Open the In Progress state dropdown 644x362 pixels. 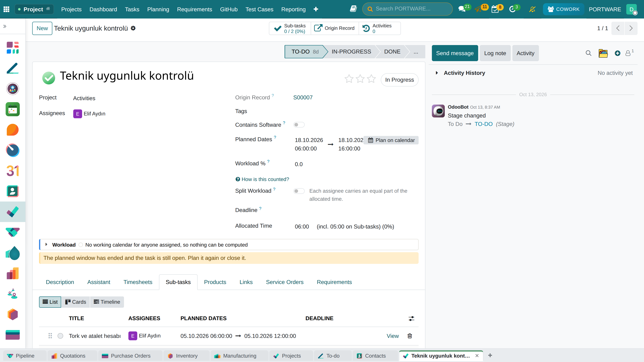coord(399,80)
